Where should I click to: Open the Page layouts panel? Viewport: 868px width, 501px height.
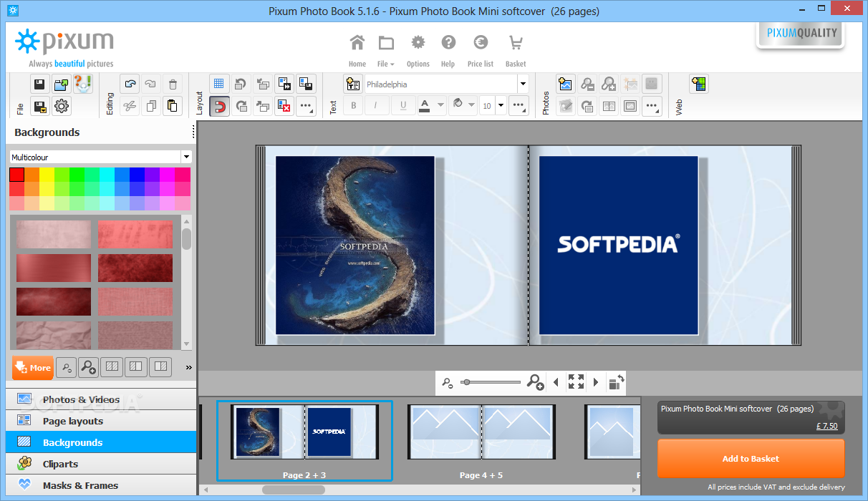pyautogui.click(x=101, y=421)
